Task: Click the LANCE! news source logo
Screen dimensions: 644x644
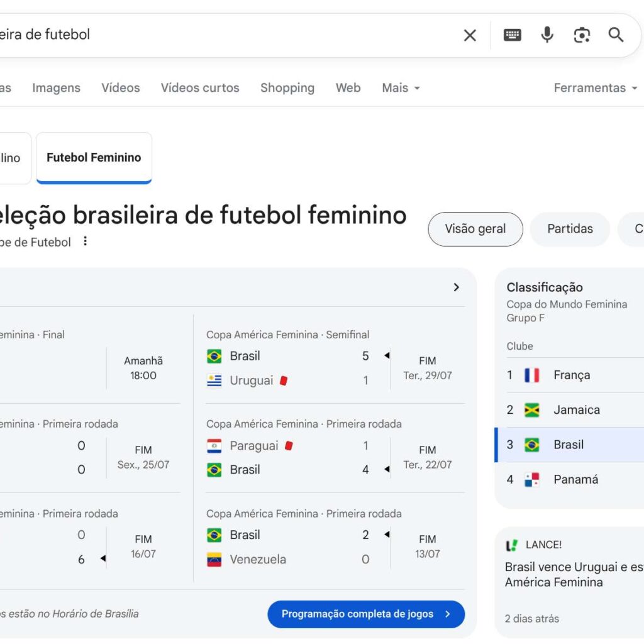Action: click(x=513, y=545)
